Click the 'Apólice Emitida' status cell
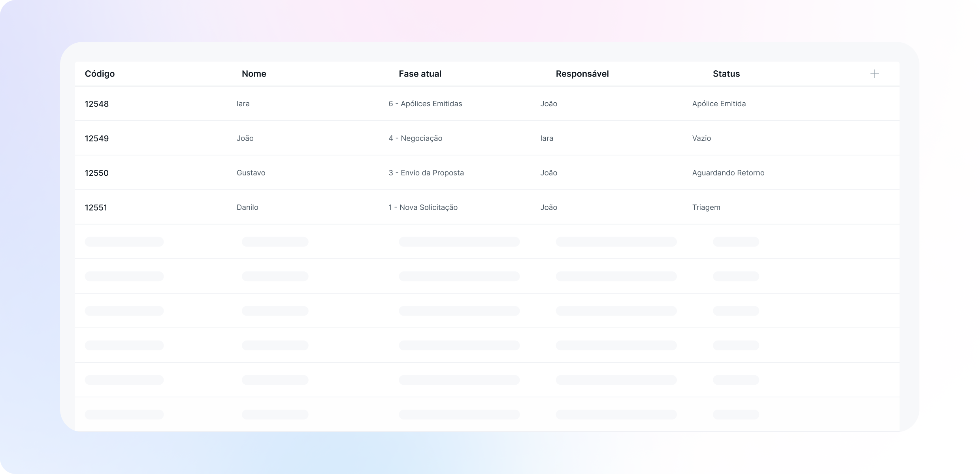 coord(719,104)
